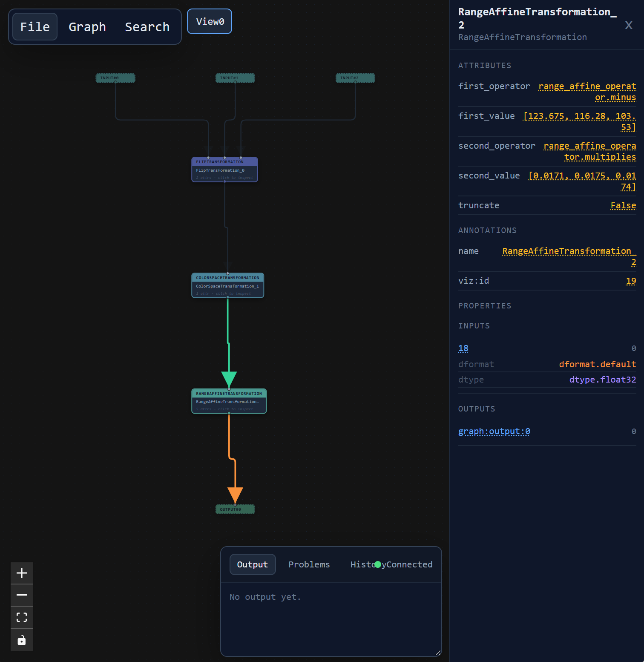
Task: Select the INPUT#0 node
Action: click(115, 78)
